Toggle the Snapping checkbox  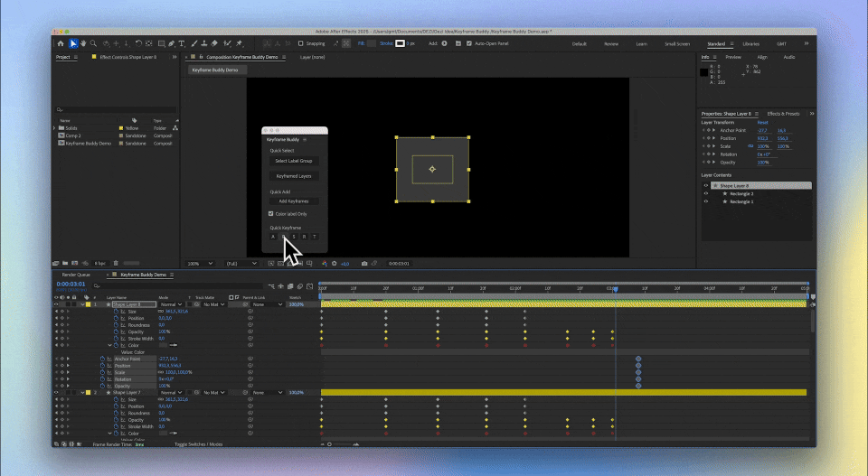300,43
